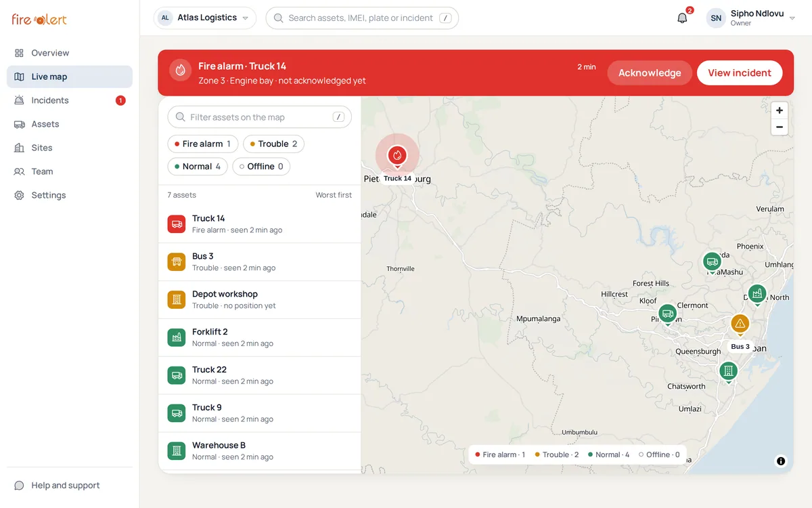The height and width of the screenshot is (508, 812).
Task: Click the Truck 9 list icon
Action: tap(177, 413)
